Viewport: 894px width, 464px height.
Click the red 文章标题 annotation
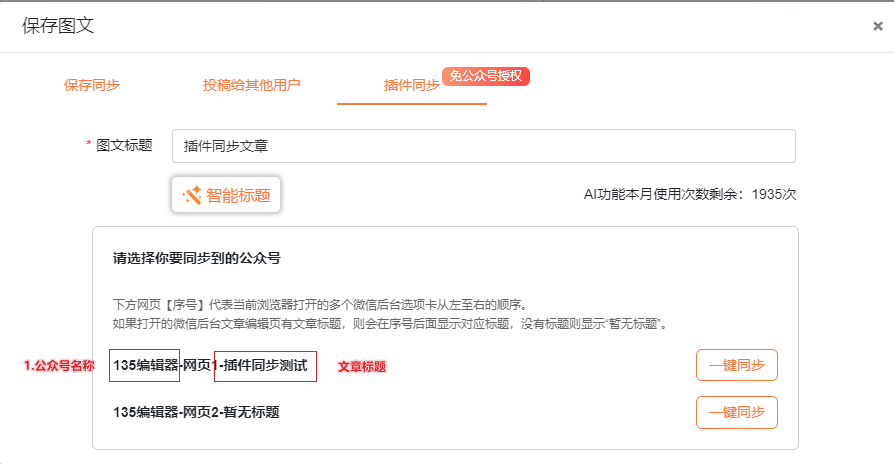pos(361,367)
